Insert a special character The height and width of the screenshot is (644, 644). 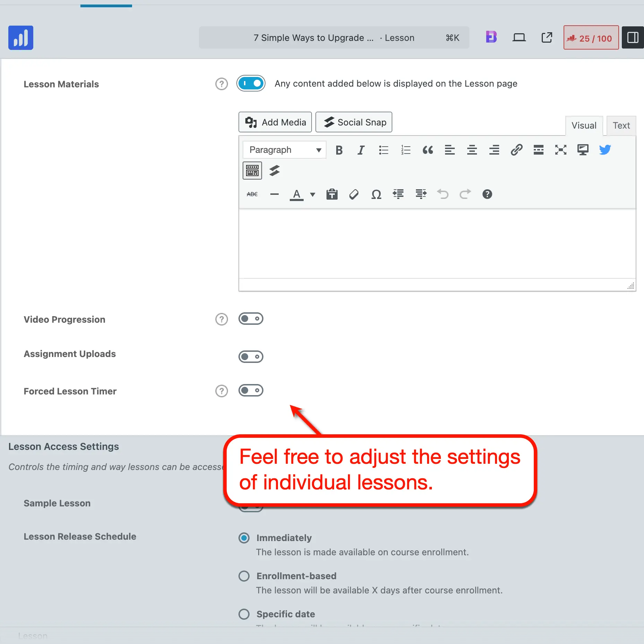click(x=376, y=194)
